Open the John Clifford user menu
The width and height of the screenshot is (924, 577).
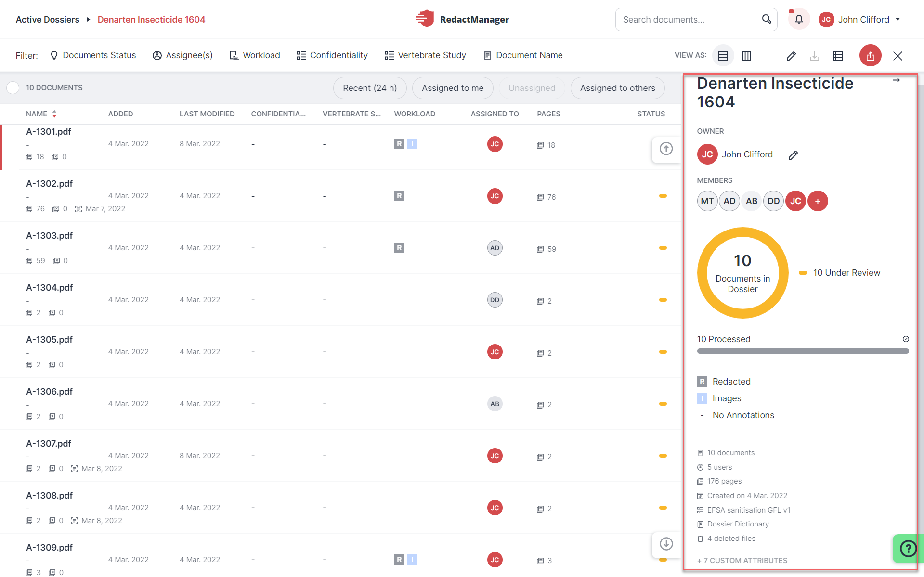[860, 19]
